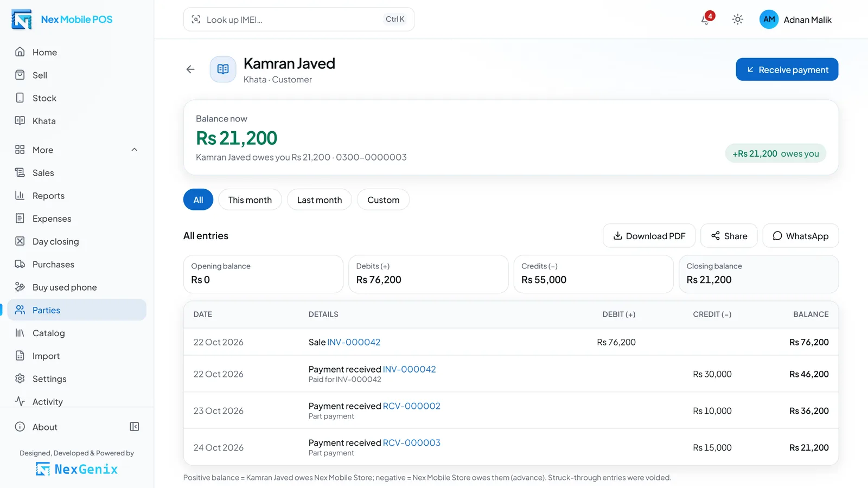
Task: Go to Stock section
Action: point(77,98)
